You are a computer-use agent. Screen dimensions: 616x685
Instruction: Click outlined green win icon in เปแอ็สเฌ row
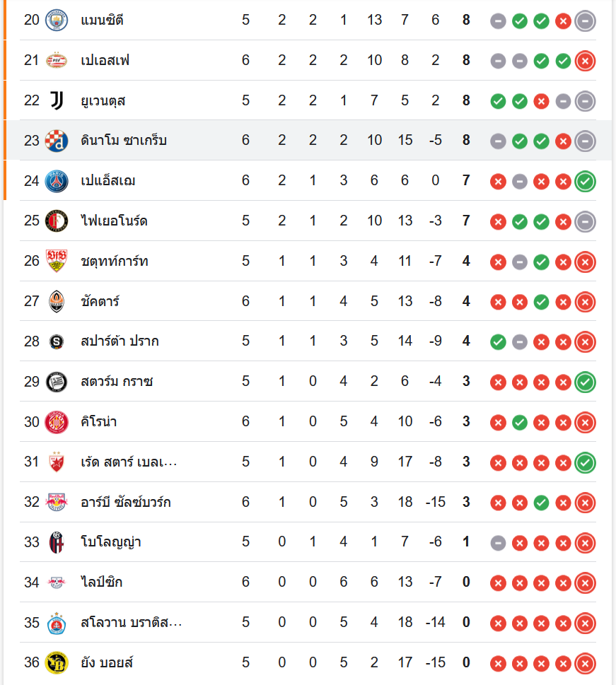click(585, 181)
